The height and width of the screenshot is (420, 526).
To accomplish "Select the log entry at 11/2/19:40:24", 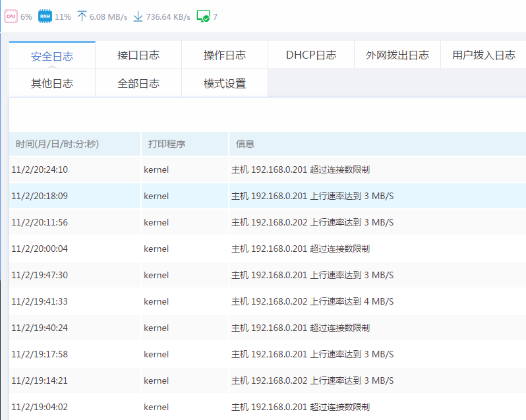I will click(x=268, y=328).
